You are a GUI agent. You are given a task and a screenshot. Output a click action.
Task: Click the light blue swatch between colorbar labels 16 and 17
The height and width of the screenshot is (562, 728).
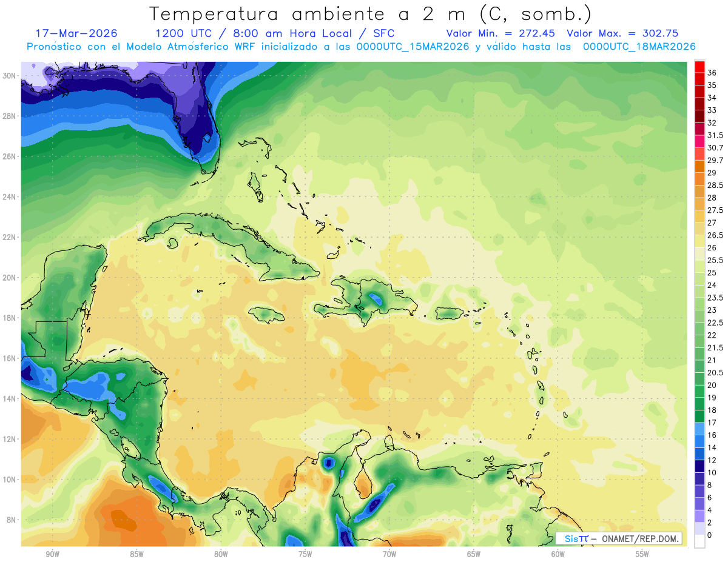[x=699, y=429]
